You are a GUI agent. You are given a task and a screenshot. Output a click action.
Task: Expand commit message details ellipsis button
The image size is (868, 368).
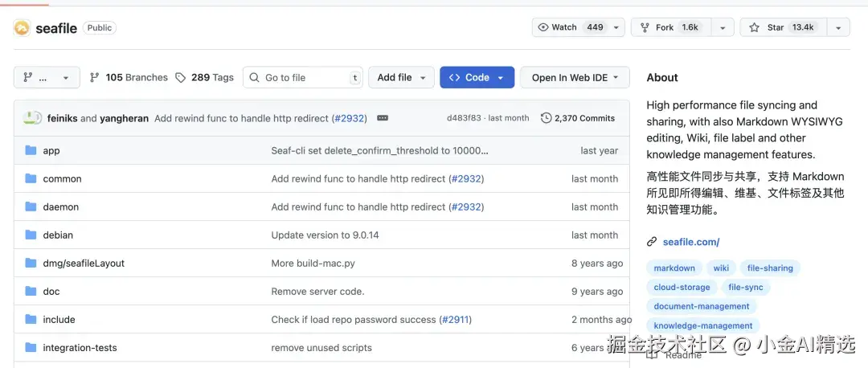click(383, 118)
